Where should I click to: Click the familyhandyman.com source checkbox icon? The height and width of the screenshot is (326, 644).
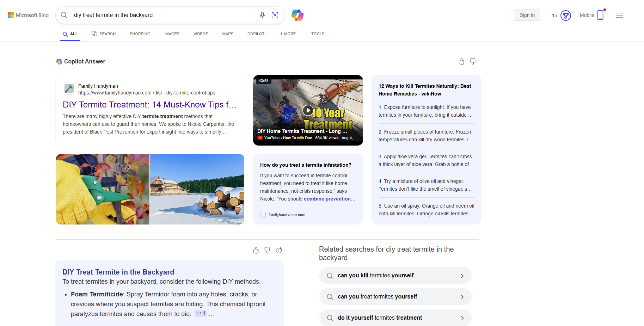coord(263,215)
